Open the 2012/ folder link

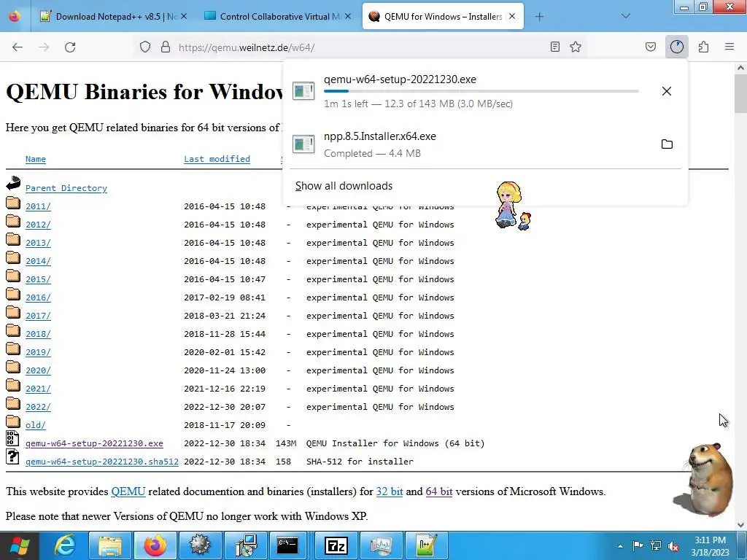point(38,225)
